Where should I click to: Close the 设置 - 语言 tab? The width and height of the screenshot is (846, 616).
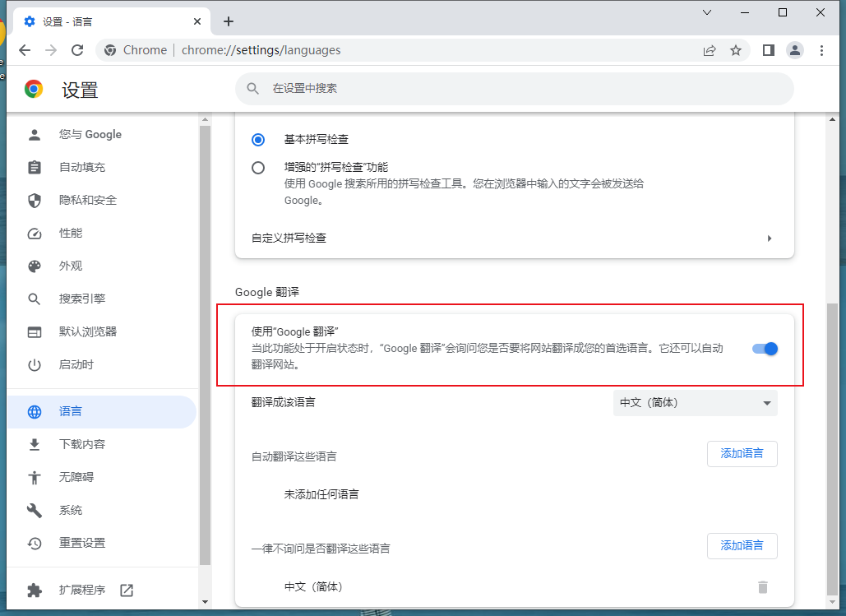[197, 21]
